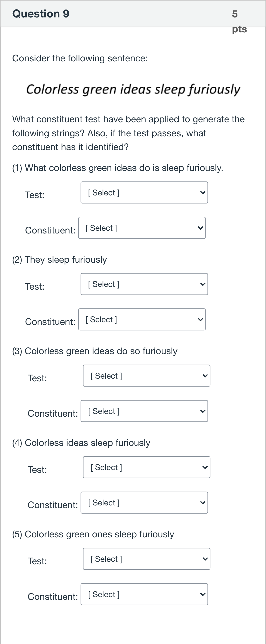This screenshot has width=266, height=644.
Task: Open the Test dropdown for string (5)
Action: pyautogui.click(x=146, y=559)
